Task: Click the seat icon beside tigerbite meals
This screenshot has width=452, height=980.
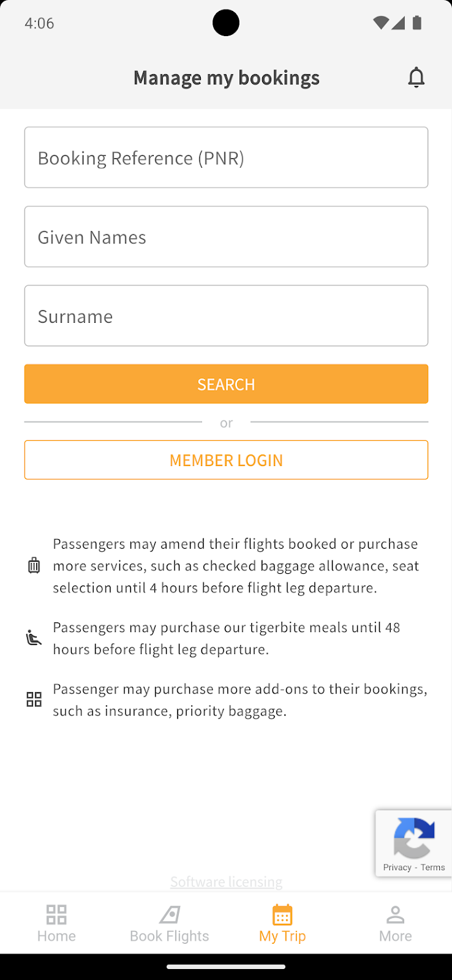Action: point(34,638)
